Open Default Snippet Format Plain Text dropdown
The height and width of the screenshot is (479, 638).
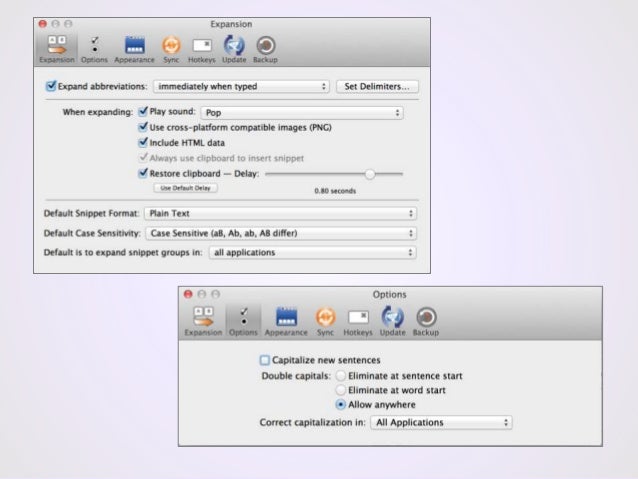tap(280, 214)
